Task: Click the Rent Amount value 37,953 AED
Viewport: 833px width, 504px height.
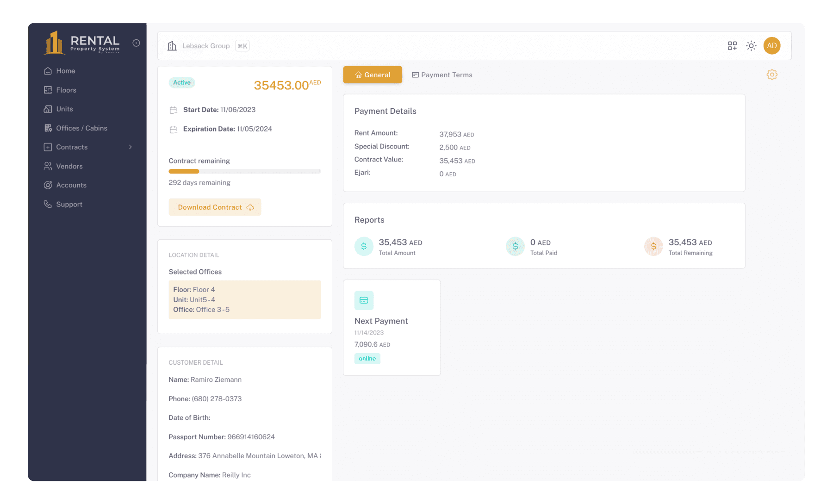Action: coord(457,134)
